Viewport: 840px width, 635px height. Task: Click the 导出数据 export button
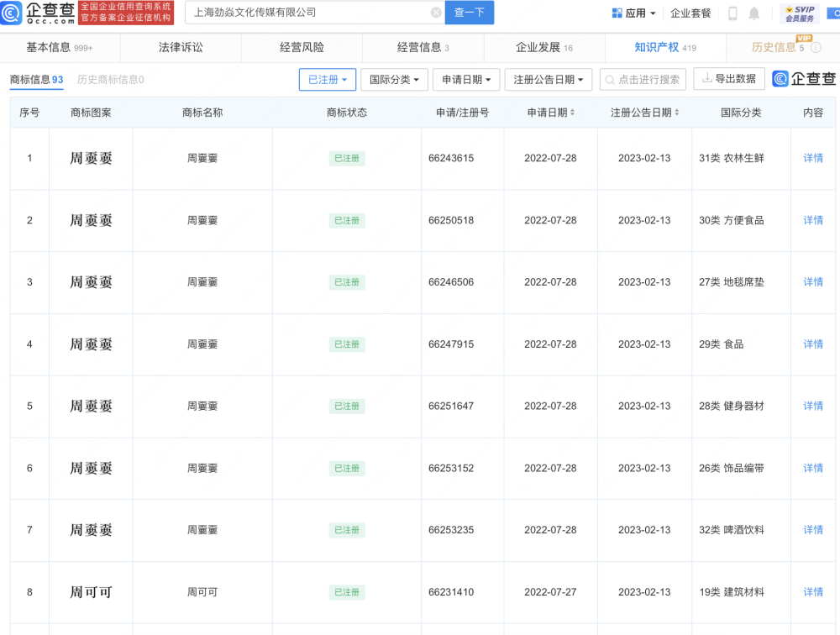729,79
